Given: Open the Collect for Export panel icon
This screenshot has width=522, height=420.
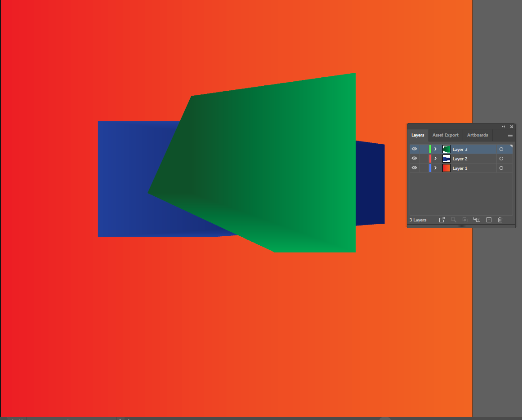Looking at the screenshot, I should tap(442, 220).
